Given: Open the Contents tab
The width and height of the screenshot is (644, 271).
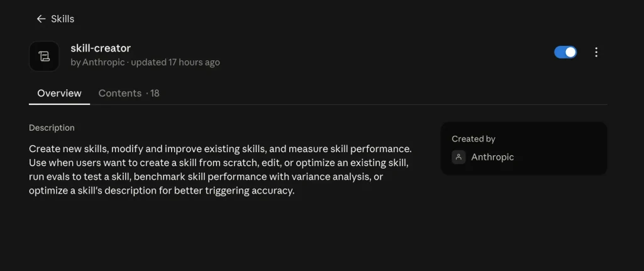Looking at the screenshot, I should pos(120,93).
